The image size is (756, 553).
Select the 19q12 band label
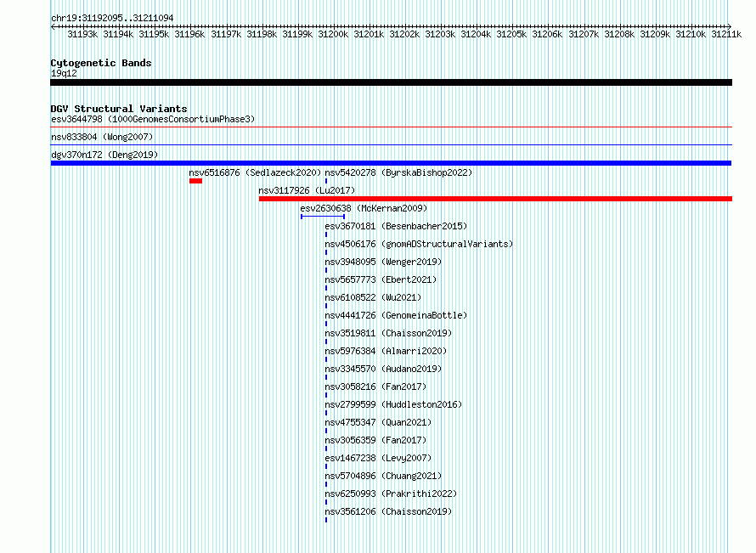[x=64, y=73]
